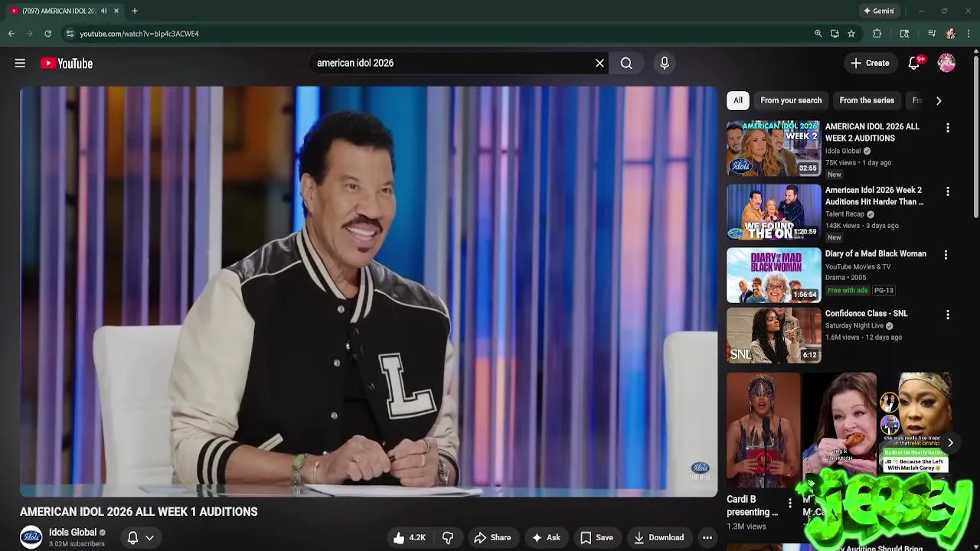Open the YouTube guide hamburger menu
Screen dimensions: 980x551
click(20, 64)
